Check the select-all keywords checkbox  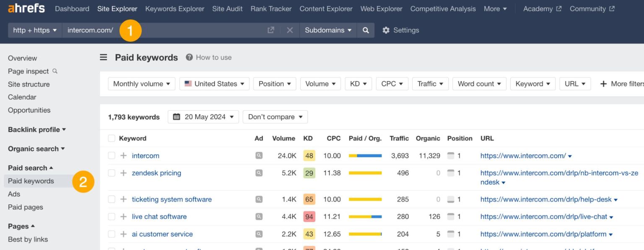point(111,138)
